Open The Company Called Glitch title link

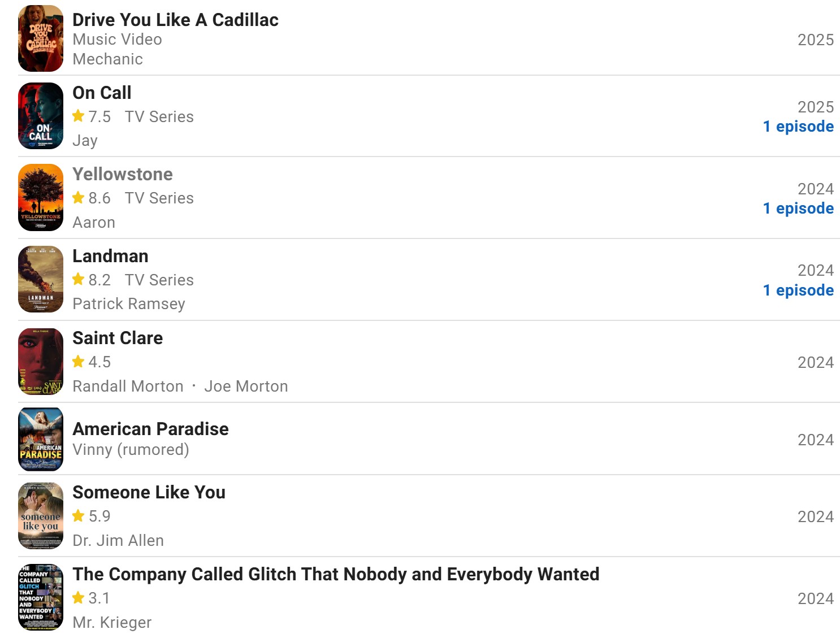tap(336, 574)
